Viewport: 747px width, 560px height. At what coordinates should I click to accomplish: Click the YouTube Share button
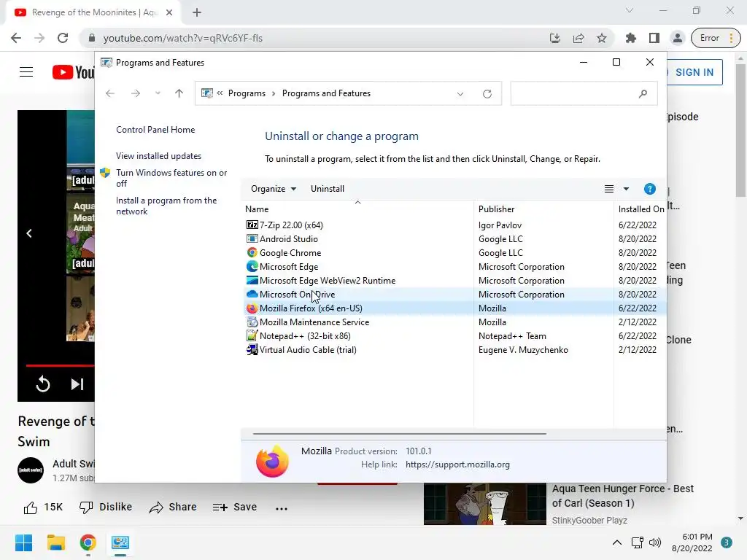coord(172,507)
